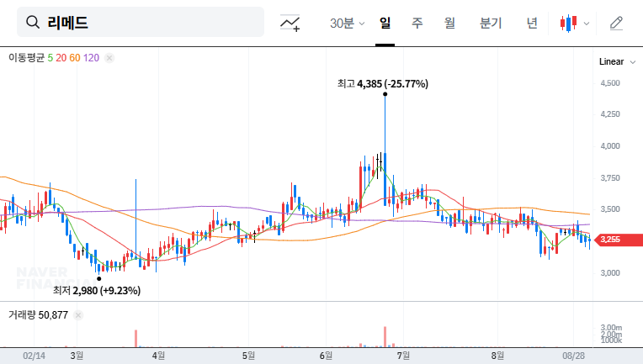
Task: Click the 4월 date axis label
Action: (158, 356)
